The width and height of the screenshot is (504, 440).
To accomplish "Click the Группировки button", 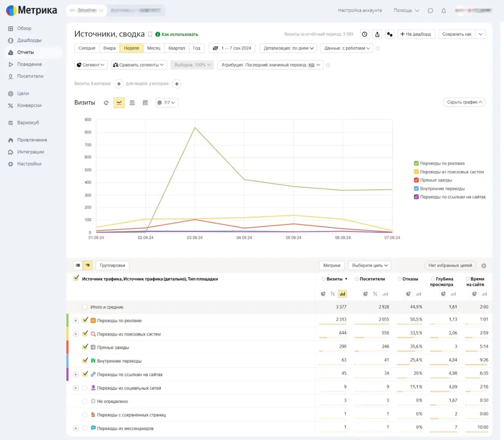I will click(x=112, y=266).
